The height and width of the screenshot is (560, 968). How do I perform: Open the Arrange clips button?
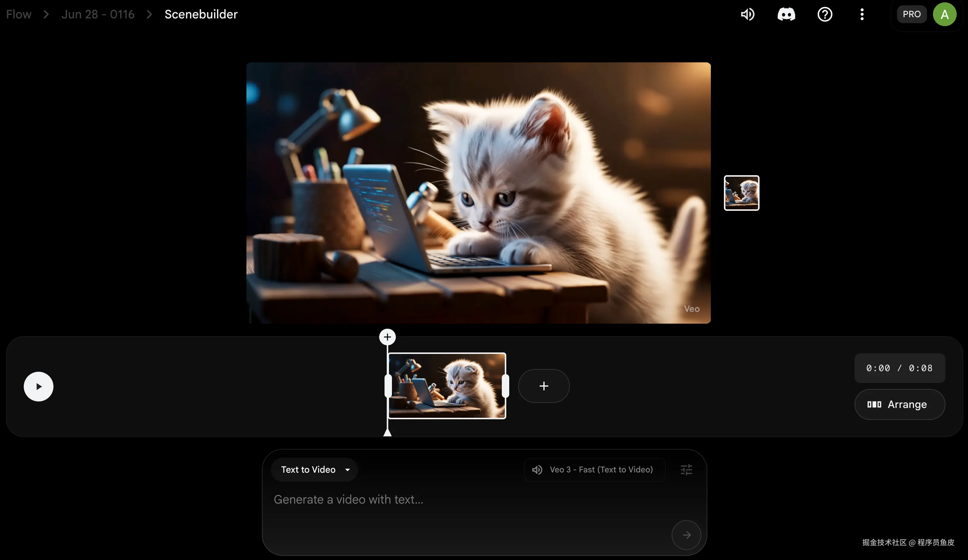tap(899, 404)
